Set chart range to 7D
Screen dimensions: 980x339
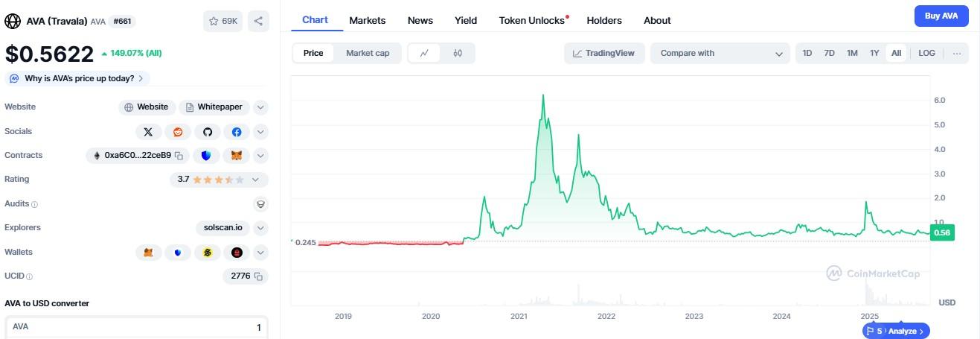pyautogui.click(x=829, y=53)
